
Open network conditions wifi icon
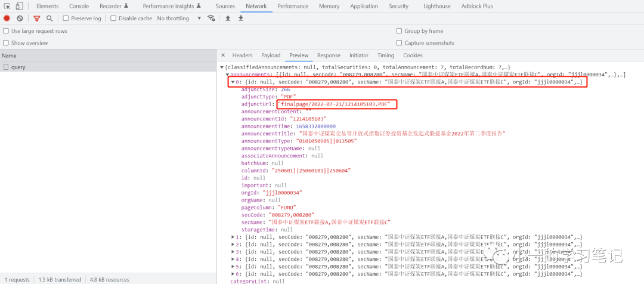click(212, 18)
